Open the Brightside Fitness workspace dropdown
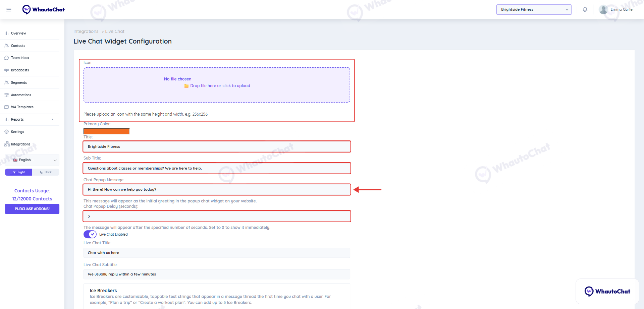Screen dimensions: 644x309 (x=534, y=9)
